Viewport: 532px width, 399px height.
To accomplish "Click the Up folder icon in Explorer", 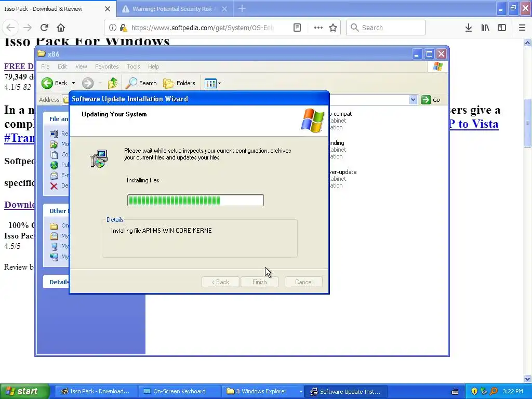I will [x=113, y=83].
